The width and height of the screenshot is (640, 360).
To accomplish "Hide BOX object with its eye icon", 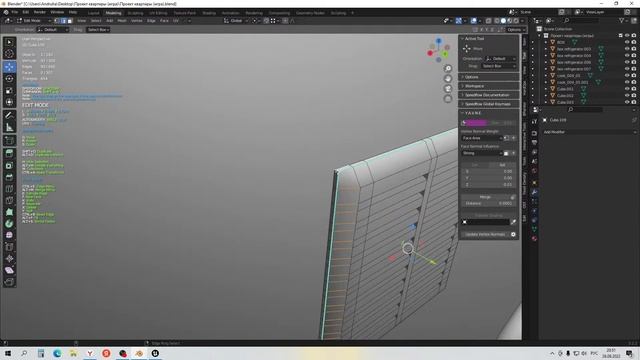I will (627, 42).
